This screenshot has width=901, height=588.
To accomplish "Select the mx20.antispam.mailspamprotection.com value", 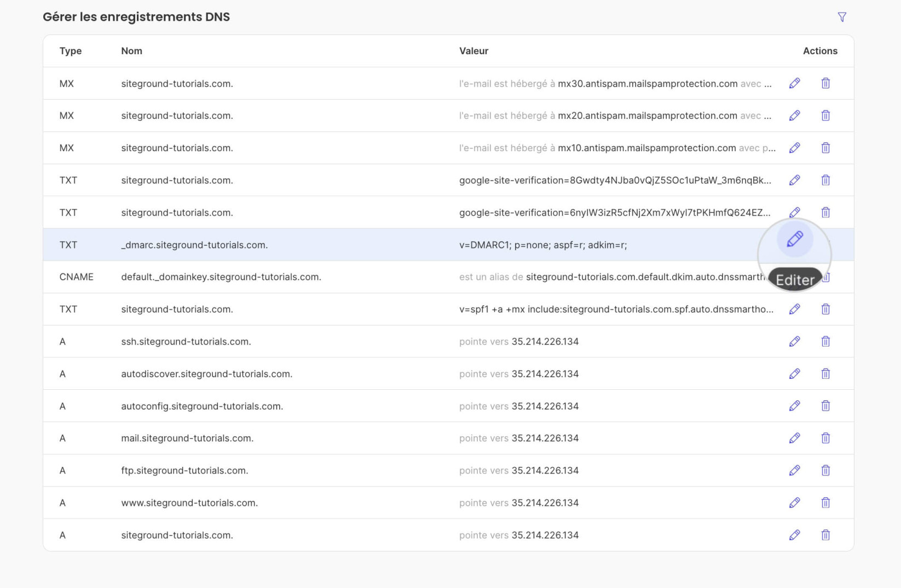I will click(x=648, y=116).
